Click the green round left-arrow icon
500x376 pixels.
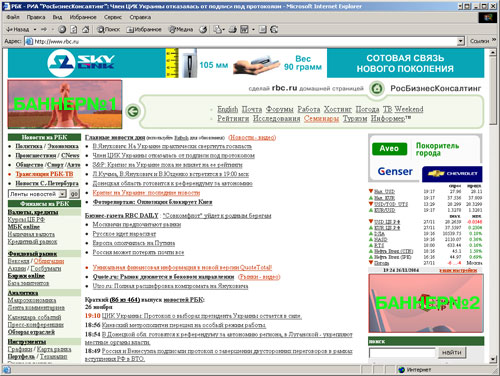click(133, 111)
